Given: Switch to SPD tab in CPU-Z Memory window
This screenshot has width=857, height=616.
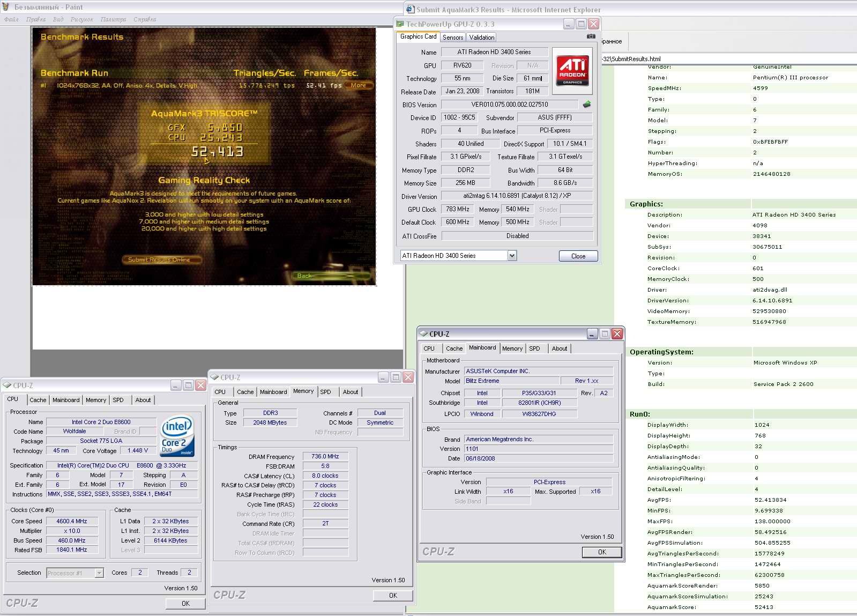Looking at the screenshot, I should pyautogui.click(x=326, y=392).
